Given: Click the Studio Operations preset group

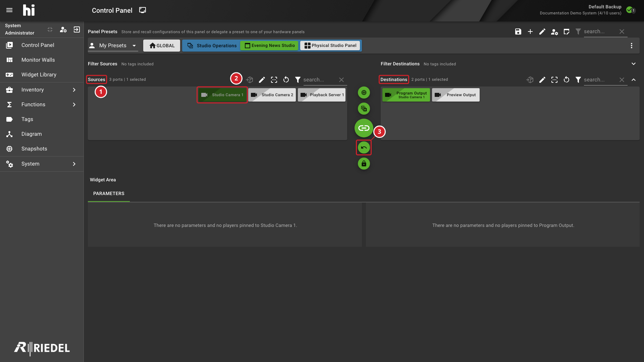Looking at the screenshot, I should click(x=212, y=46).
